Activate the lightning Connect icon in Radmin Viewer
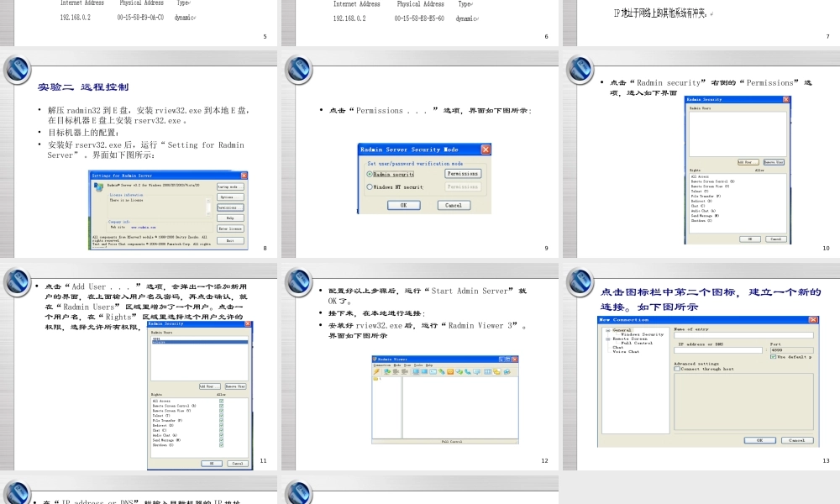The width and height of the screenshot is (840, 504). [x=377, y=370]
